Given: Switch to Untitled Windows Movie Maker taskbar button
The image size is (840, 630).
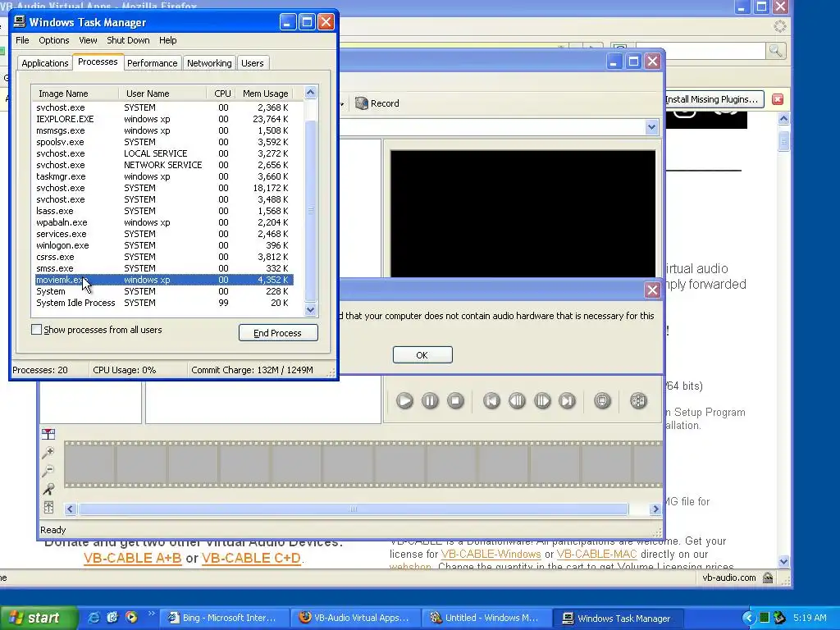Looking at the screenshot, I should [x=487, y=618].
